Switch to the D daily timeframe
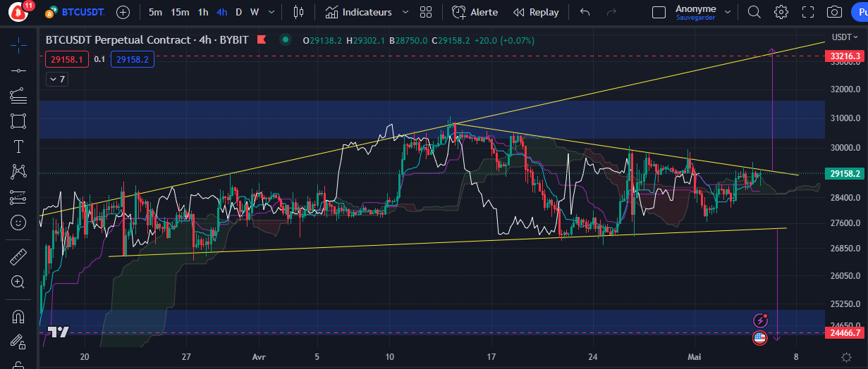Viewport: 868px width, 369px height. (x=238, y=12)
